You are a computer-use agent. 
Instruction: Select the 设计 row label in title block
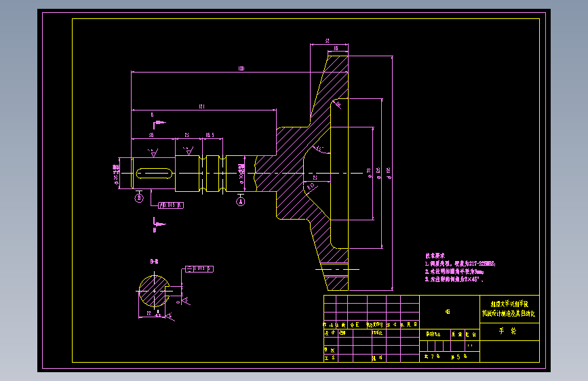[x=330, y=333]
